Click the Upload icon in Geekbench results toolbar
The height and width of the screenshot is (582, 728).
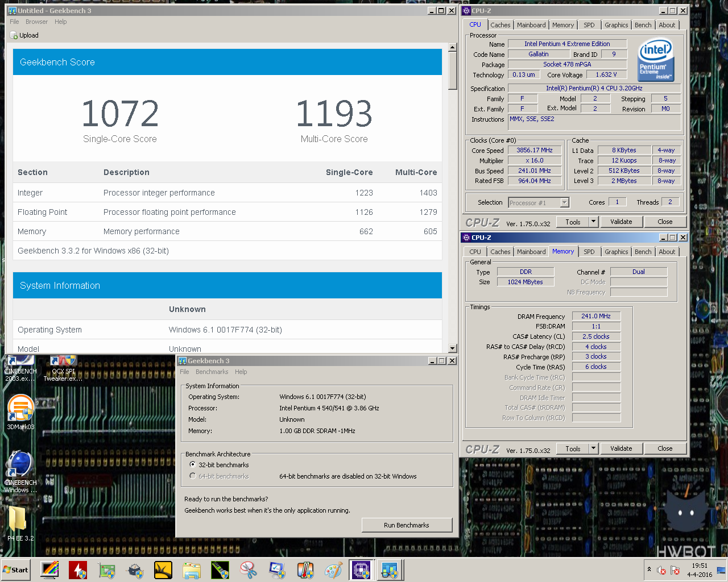click(14, 35)
